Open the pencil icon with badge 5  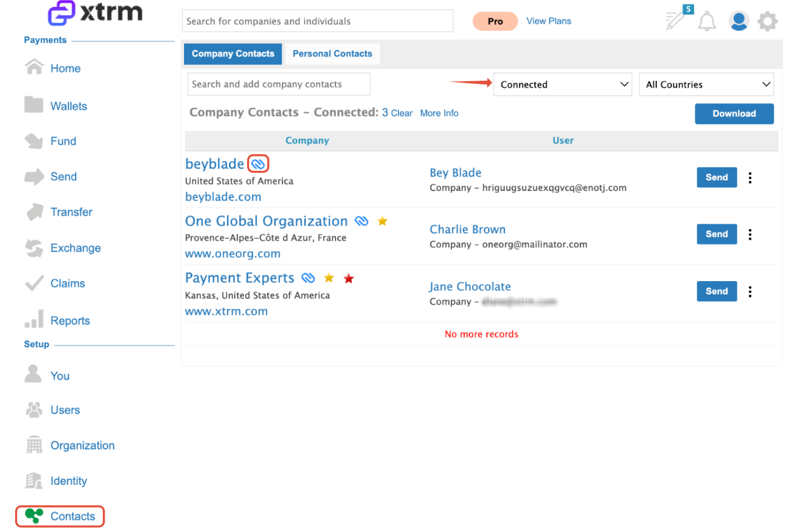(678, 19)
